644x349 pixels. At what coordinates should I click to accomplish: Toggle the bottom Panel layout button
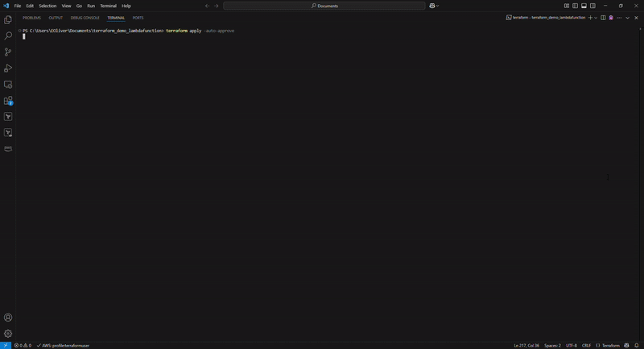[584, 6]
